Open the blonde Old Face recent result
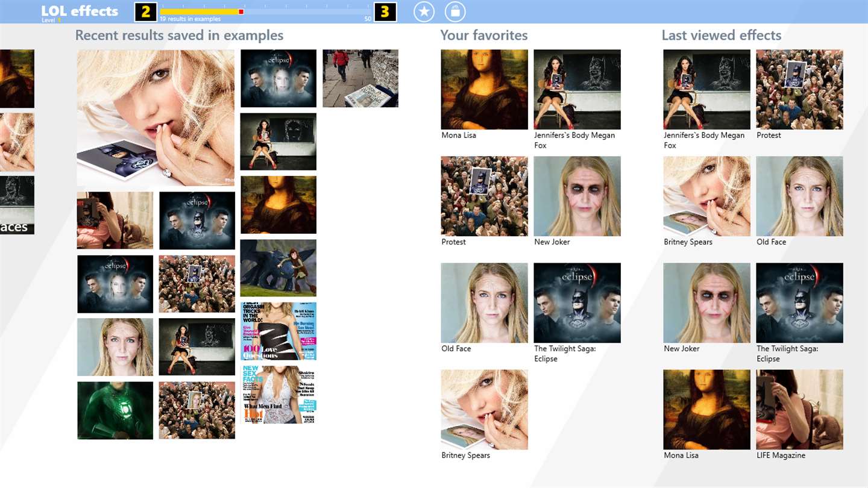This screenshot has width=868, height=488. click(115, 347)
